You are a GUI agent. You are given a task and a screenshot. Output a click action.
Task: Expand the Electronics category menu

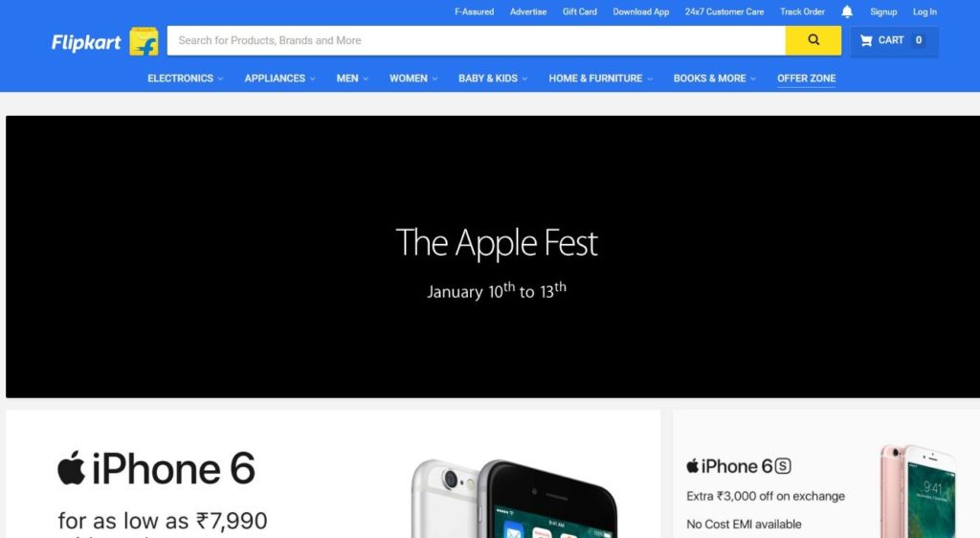(185, 78)
